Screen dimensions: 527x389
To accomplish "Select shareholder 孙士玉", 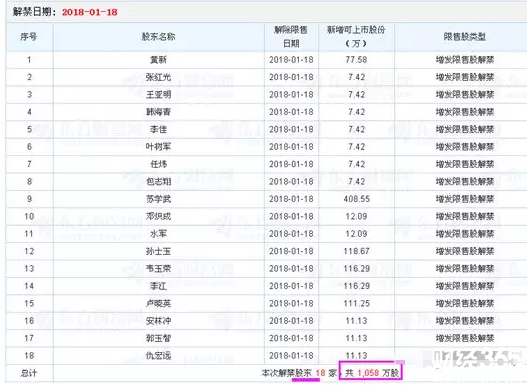I will [x=158, y=251].
